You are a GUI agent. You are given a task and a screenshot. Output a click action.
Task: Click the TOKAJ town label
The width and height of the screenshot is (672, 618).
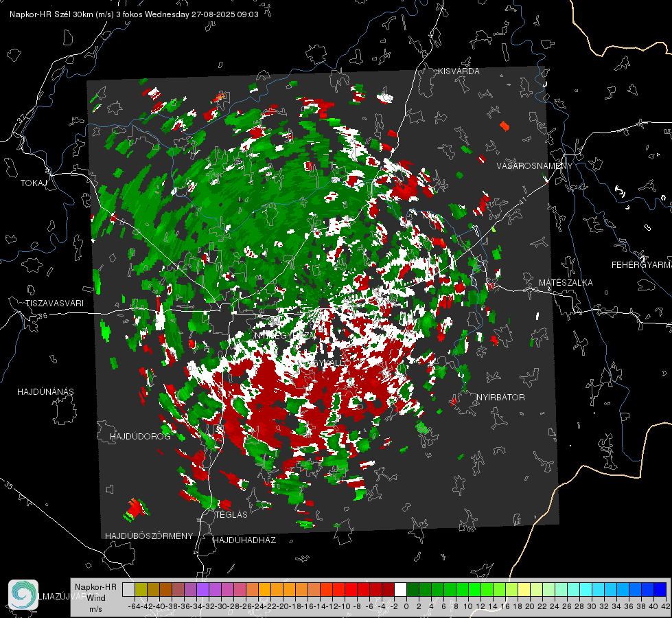(34, 183)
